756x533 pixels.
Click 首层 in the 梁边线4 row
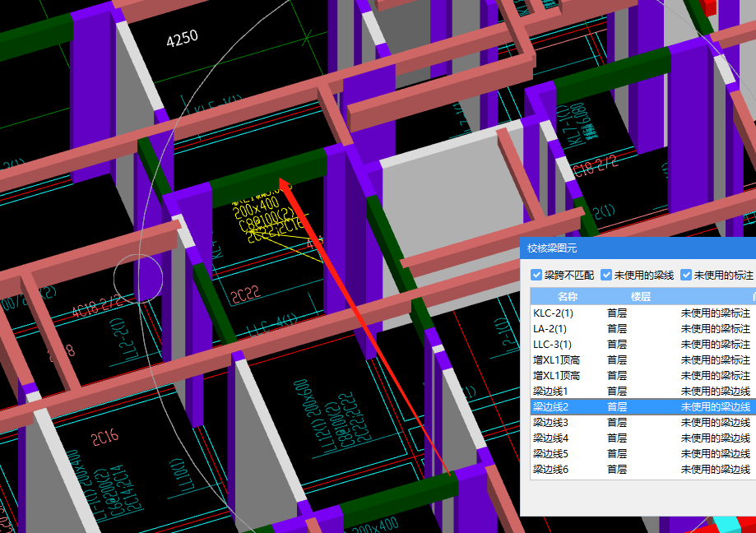(x=617, y=438)
